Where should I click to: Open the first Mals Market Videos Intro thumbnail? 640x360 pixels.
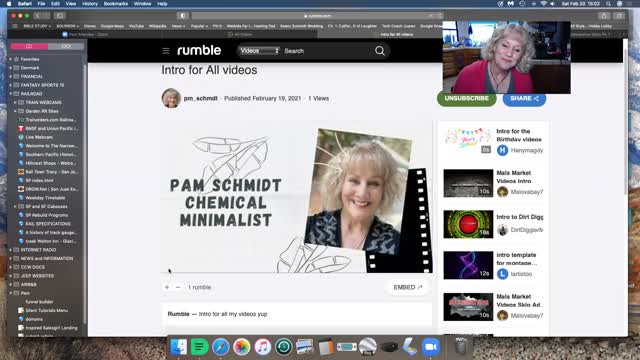click(468, 183)
